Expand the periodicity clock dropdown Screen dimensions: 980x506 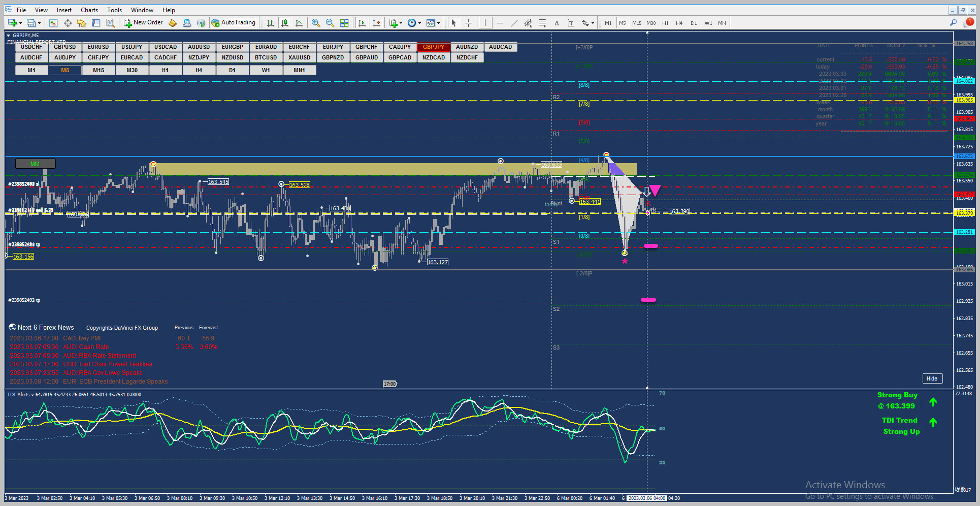pos(419,23)
